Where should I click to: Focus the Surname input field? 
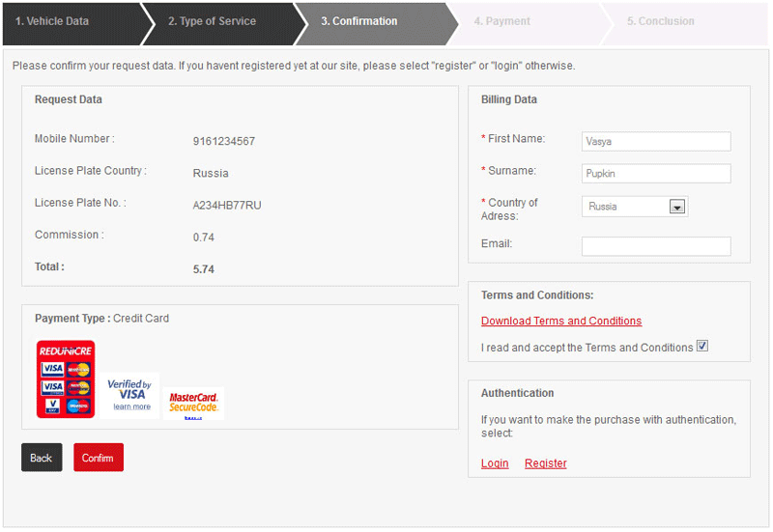tap(656, 174)
